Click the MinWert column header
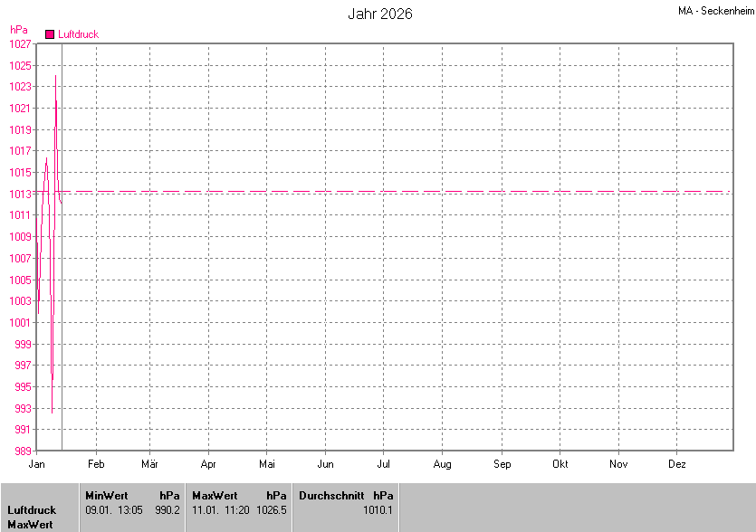 click(x=107, y=496)
